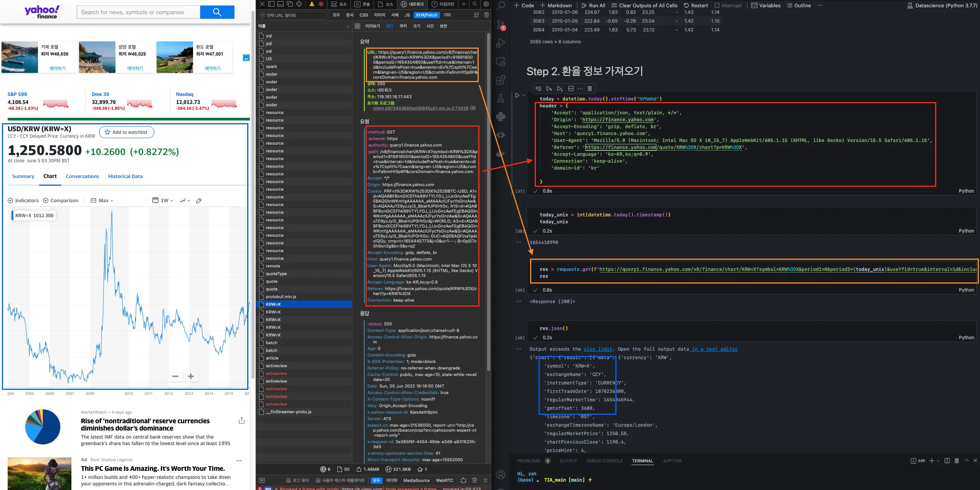
Task: Switch to the 콘솔 tab
Action: point(362,4)
